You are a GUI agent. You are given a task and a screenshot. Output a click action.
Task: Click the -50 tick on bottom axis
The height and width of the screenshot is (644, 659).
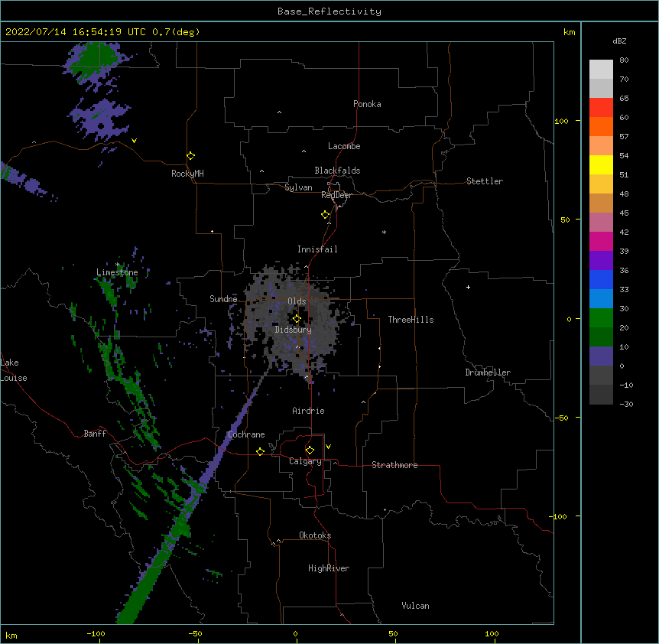tap(196, 633)
